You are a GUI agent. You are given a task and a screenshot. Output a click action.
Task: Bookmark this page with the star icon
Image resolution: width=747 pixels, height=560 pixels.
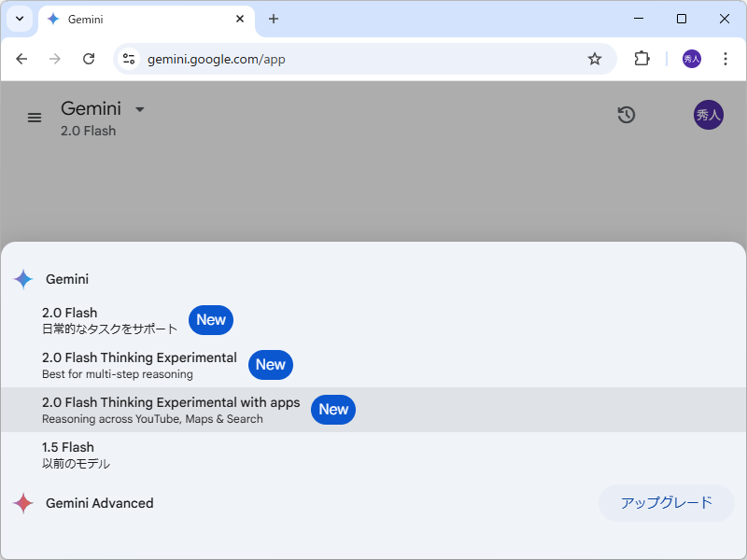pyautogui.click(x=595, y=58)
